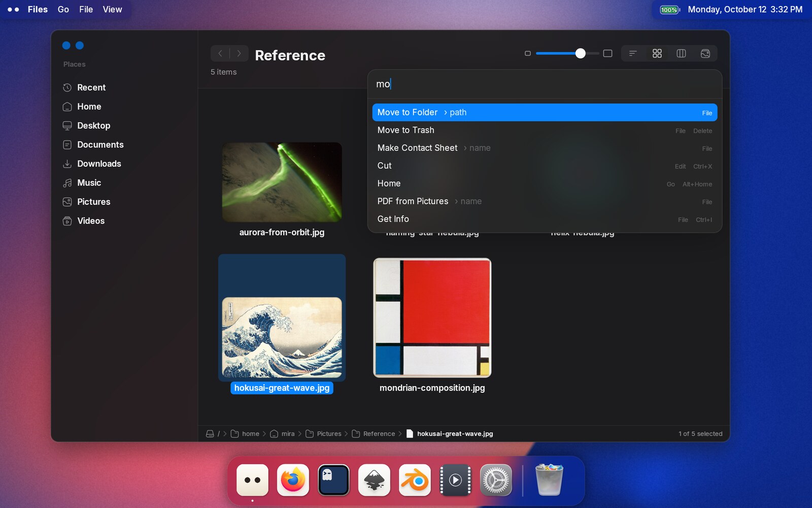
Task: Launch Firefox from the dock
Action: click(x=293, y=480)
